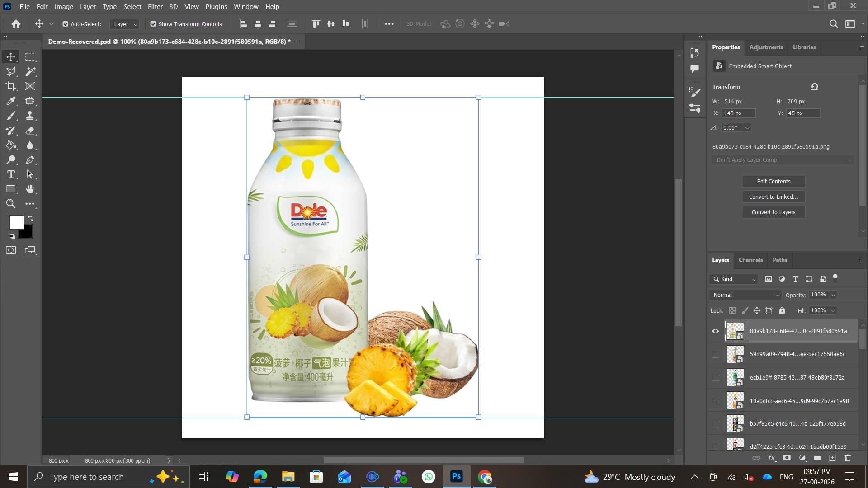Choose the Horizontal Type tool

[x=11, y=174]
